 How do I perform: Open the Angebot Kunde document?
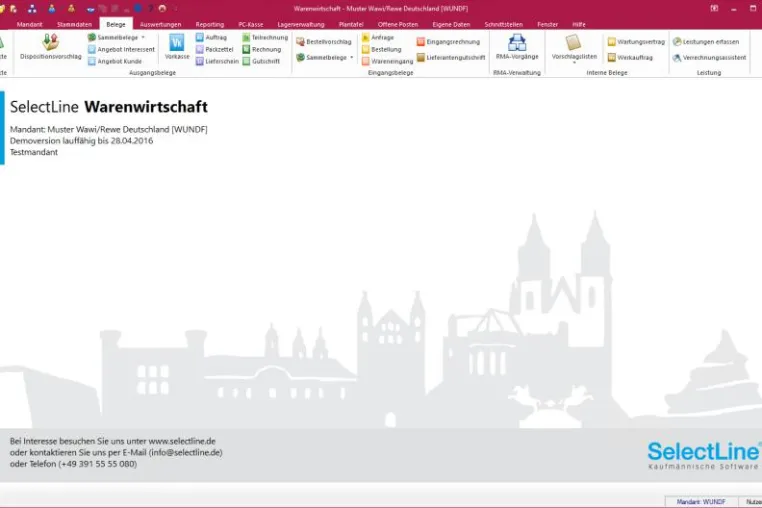point(115,61)
